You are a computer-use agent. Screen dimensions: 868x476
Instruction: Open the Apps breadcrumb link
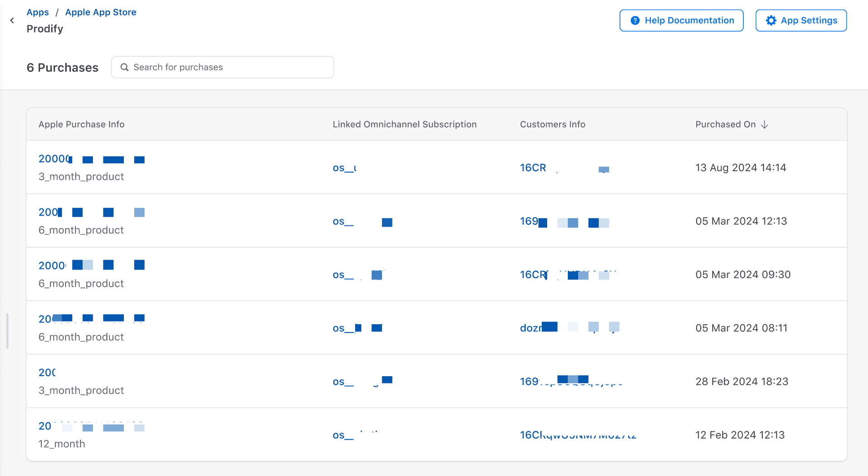tap(38, 12)
